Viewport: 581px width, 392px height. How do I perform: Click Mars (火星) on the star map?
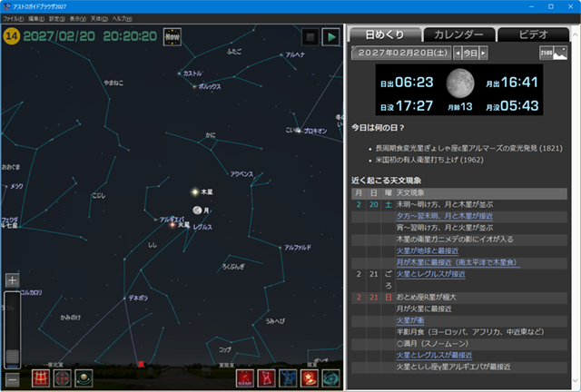172,224
